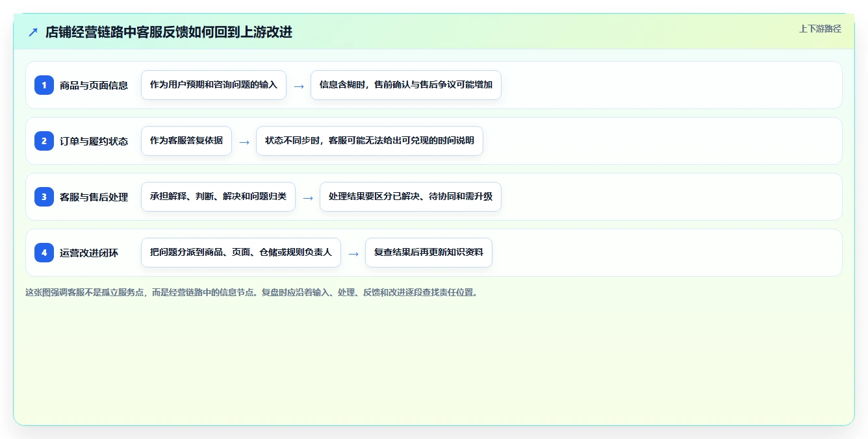Click the 作为用户预期和咨询问题的输入 box
Viewport: 868px width, 439px height.
[214, 85]
